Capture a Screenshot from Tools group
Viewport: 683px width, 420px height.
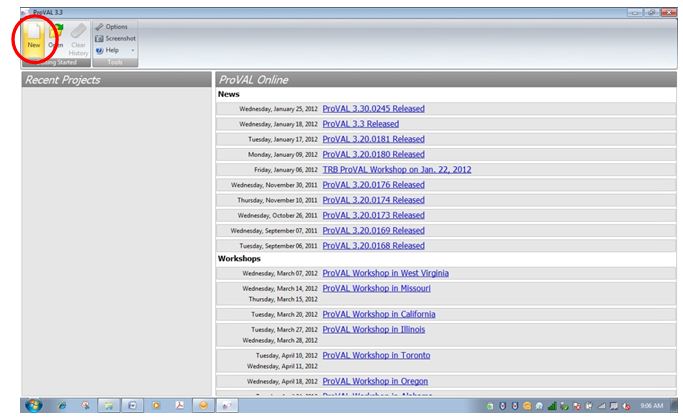(x=115, y=39)
